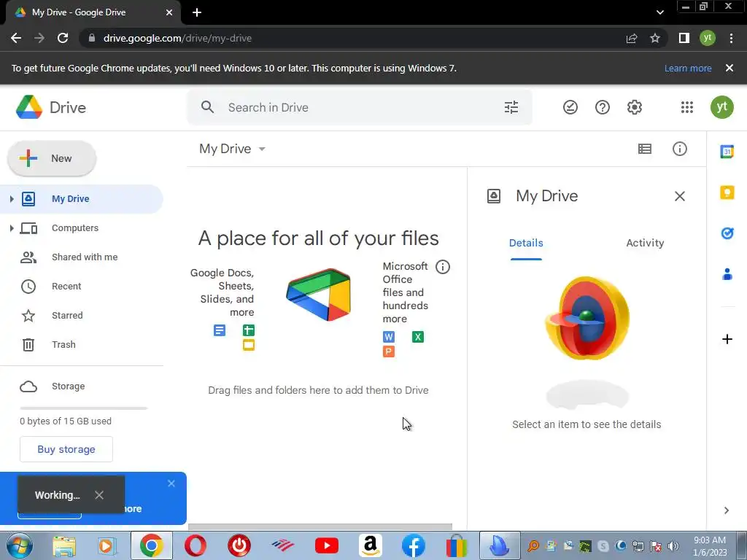
Task: Open a new browser tab
Action: pyautogui.click(x=197, y=12)
